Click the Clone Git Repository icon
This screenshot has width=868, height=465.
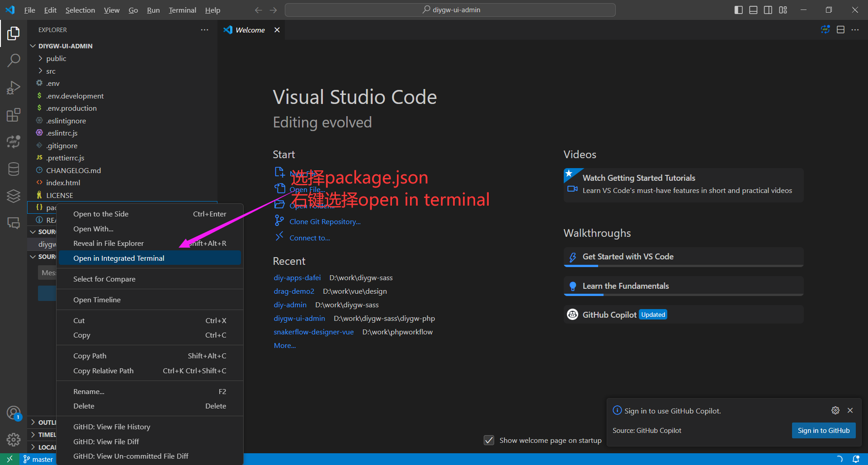coord(279,221)
